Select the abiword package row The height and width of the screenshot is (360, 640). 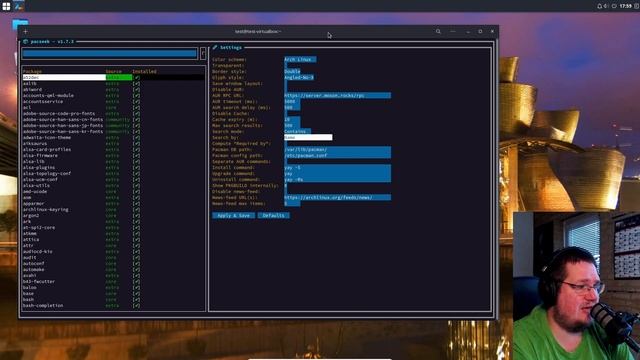pyautogui.click(x=113, y=89)
